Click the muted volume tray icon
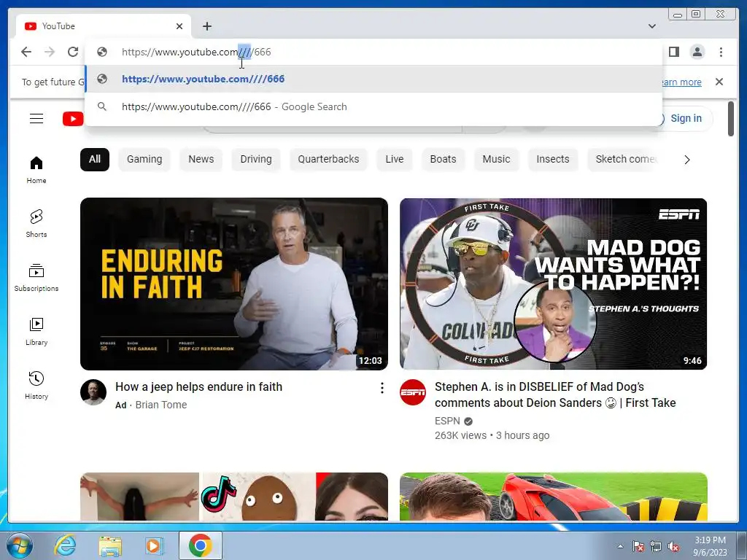The width and height of the screenshot is (747, 560). point(673,546)
